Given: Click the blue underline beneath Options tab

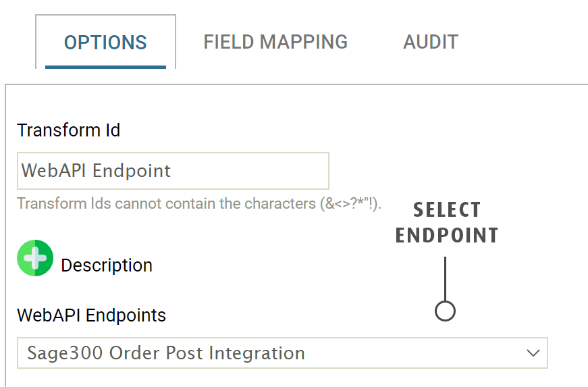Looking at the screenshot, I should (x=105, y=66).
